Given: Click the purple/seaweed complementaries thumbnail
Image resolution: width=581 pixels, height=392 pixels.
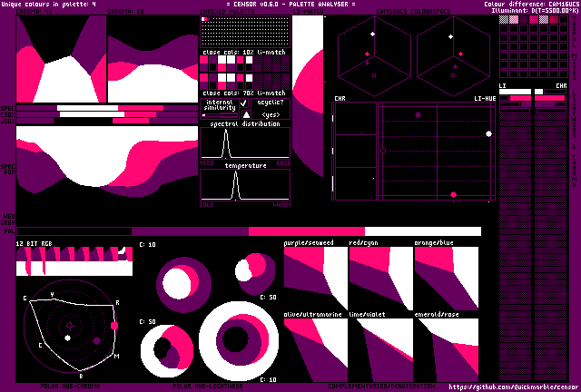Looking at the screenshot, I should 315,279.
